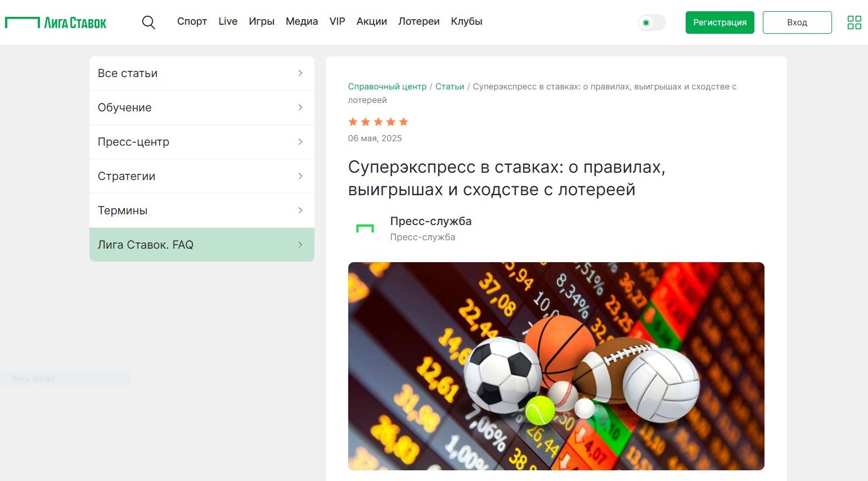Click the Вход button
This screenshot has height=481, width=868.
tap(797, 23)
